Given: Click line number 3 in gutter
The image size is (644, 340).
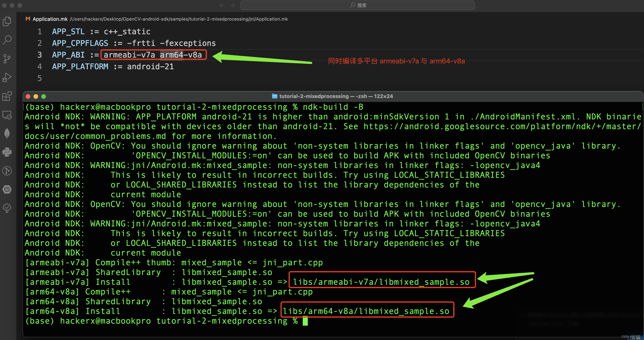Looking at the screenshot, I should [39, 55].
